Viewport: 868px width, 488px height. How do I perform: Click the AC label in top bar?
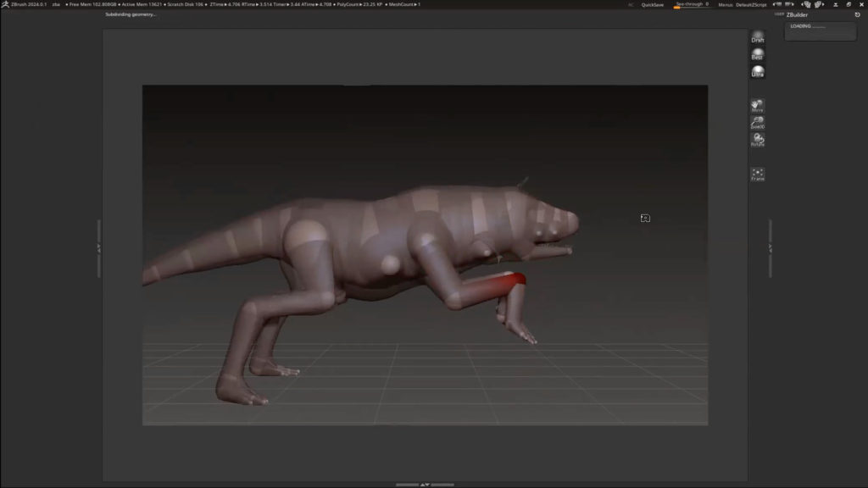tap(631, 4)
